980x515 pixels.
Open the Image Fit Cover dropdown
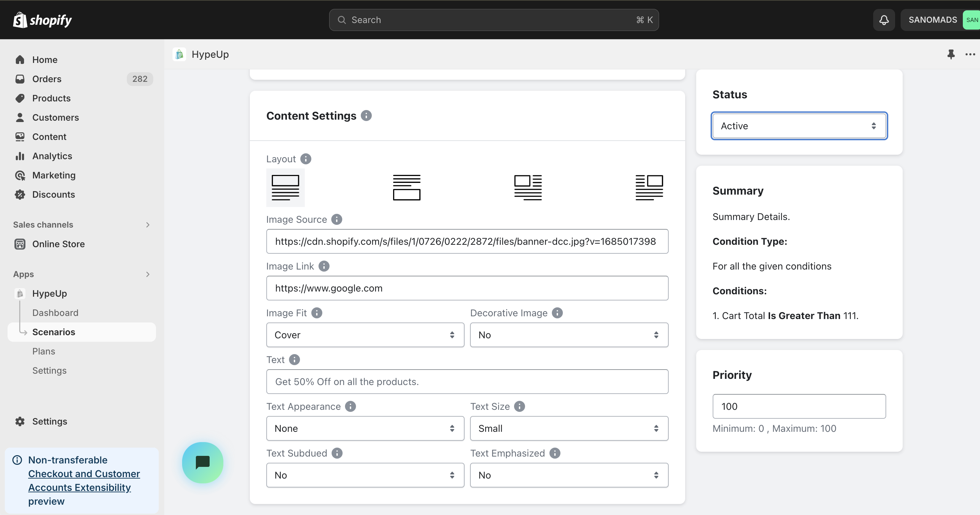(365, 335)
